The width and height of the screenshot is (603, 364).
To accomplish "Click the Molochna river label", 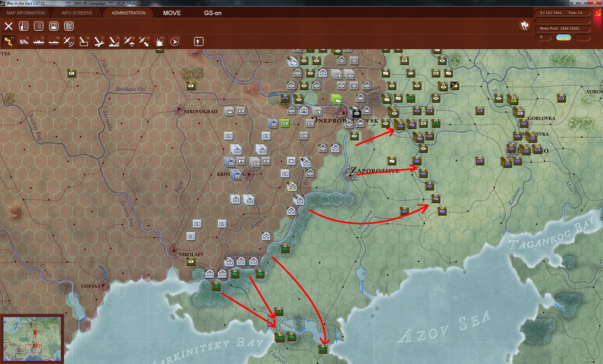I will point(365,220).
